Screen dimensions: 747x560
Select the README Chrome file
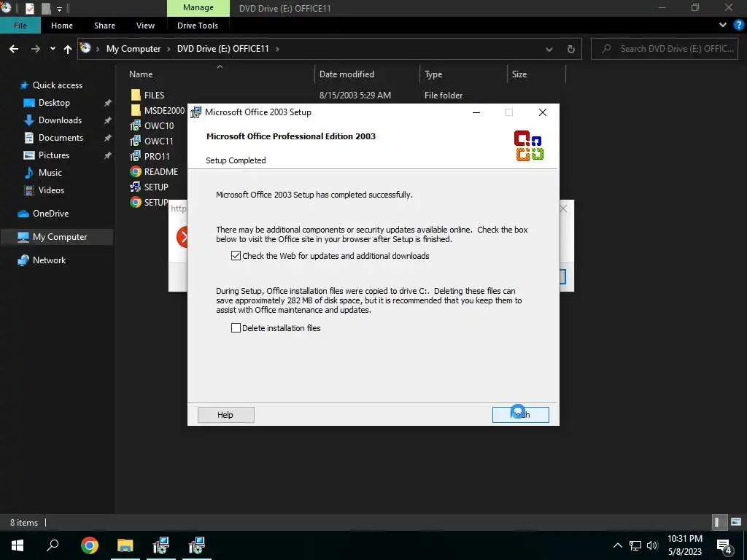(155, 171)
